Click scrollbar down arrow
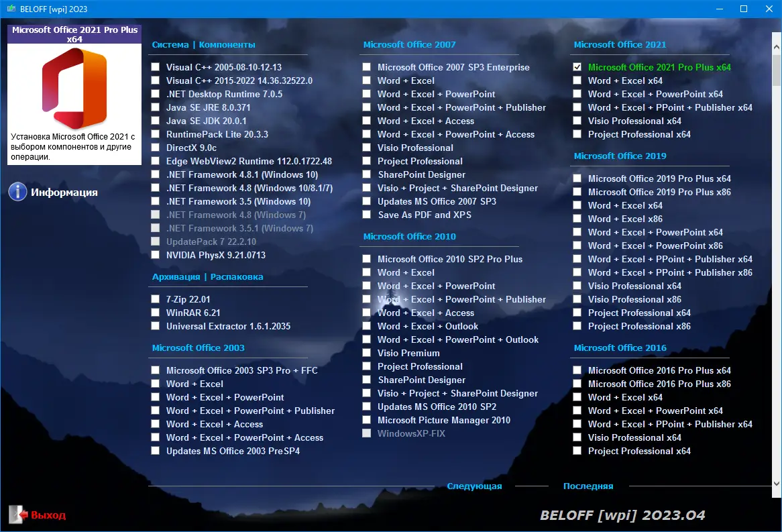 pyautogui.click(x=777, y=484)
